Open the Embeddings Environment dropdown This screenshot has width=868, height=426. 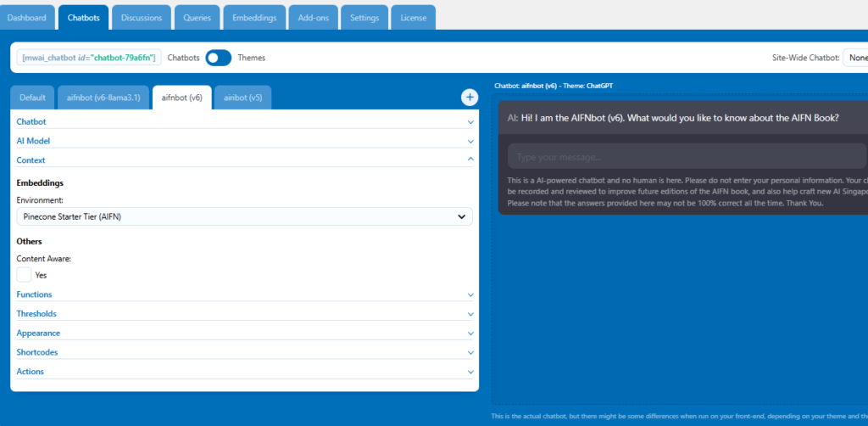coord(244,216)
